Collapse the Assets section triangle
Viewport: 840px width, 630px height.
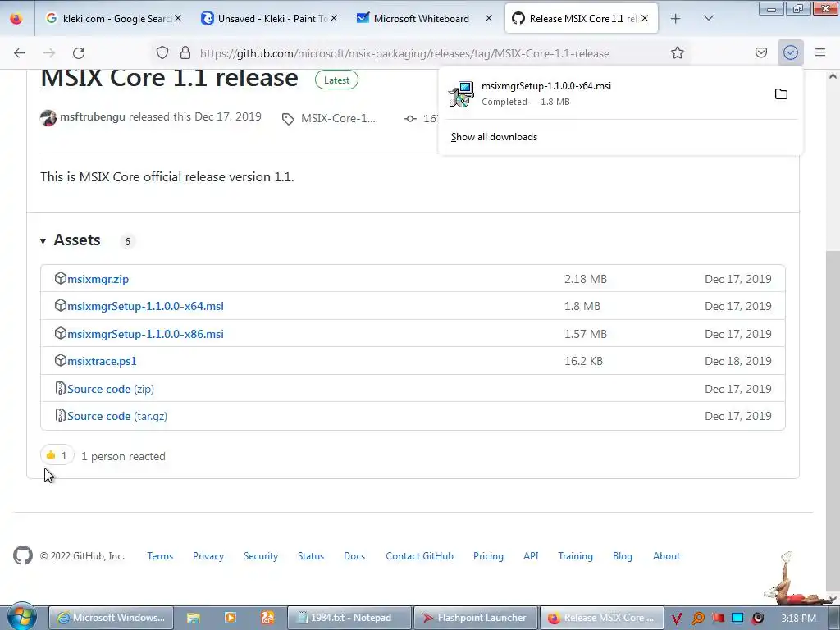coord(43,242)
